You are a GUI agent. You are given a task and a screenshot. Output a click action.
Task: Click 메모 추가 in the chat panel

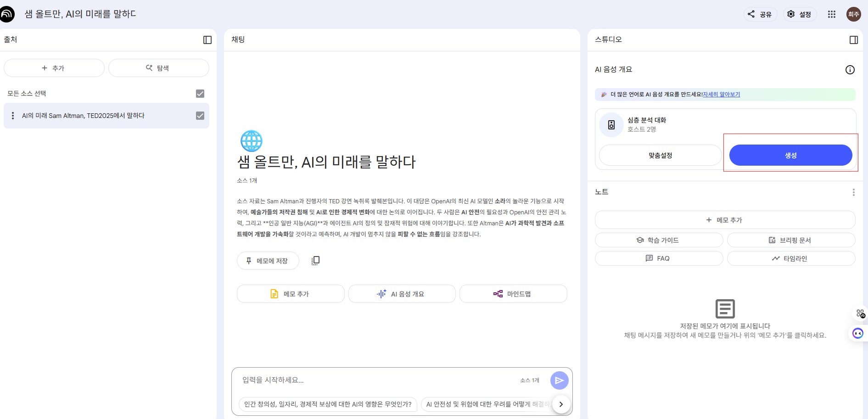coord(291,294)
